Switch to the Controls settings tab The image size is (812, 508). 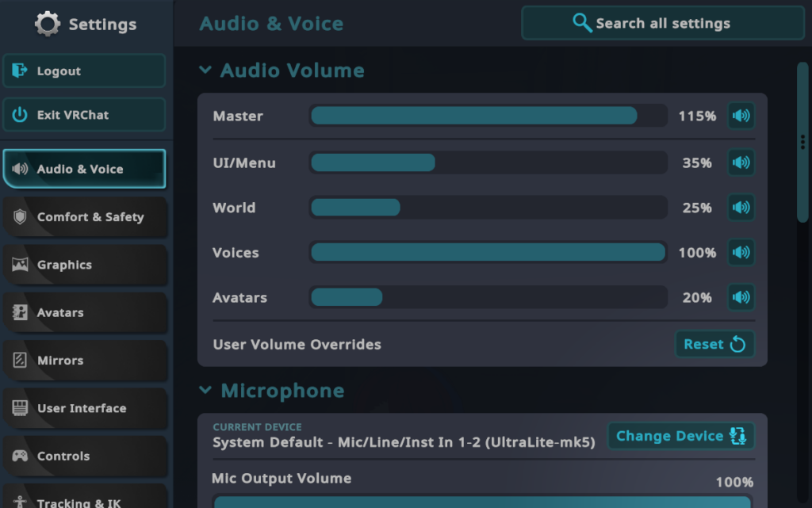(84, 456)
